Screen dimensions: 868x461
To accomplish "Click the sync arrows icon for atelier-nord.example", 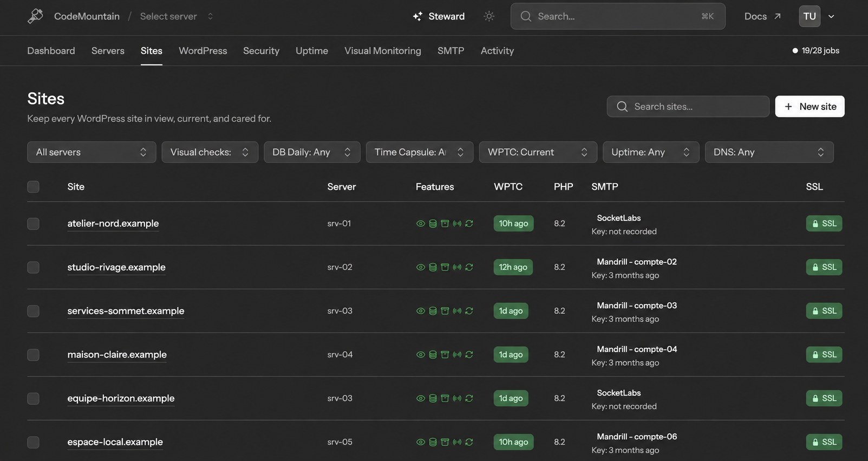I will 469,224.
